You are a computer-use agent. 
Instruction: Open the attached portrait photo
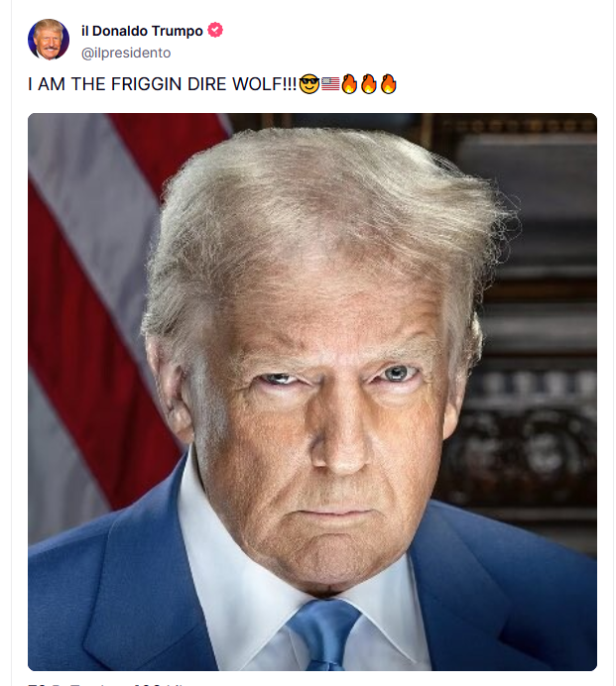click(x=312, y=392)
